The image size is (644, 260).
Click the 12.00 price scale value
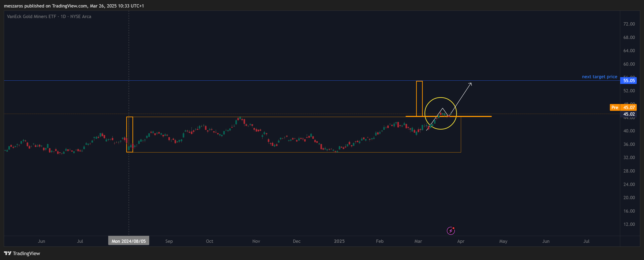coord(629,224)
